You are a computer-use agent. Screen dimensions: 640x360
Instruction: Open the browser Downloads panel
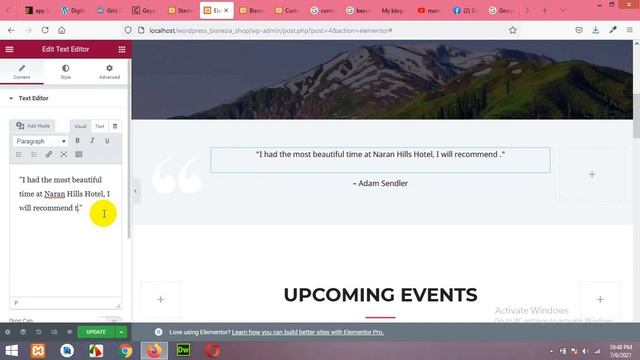click(x=596, y=30)
